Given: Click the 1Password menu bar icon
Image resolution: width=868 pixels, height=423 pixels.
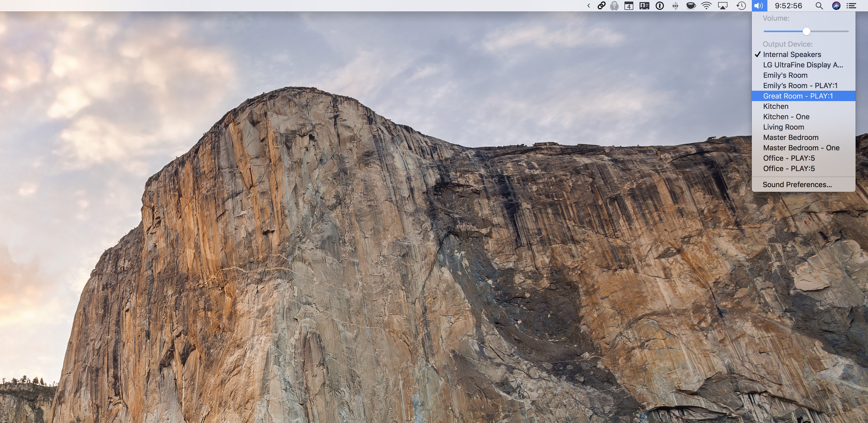Looking at the screenshot, I should point(659,6).
